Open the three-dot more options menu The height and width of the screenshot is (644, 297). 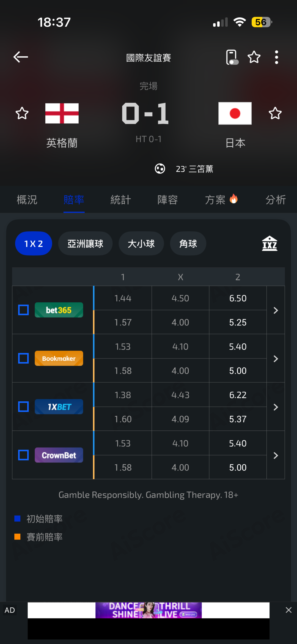coord(276,57)
